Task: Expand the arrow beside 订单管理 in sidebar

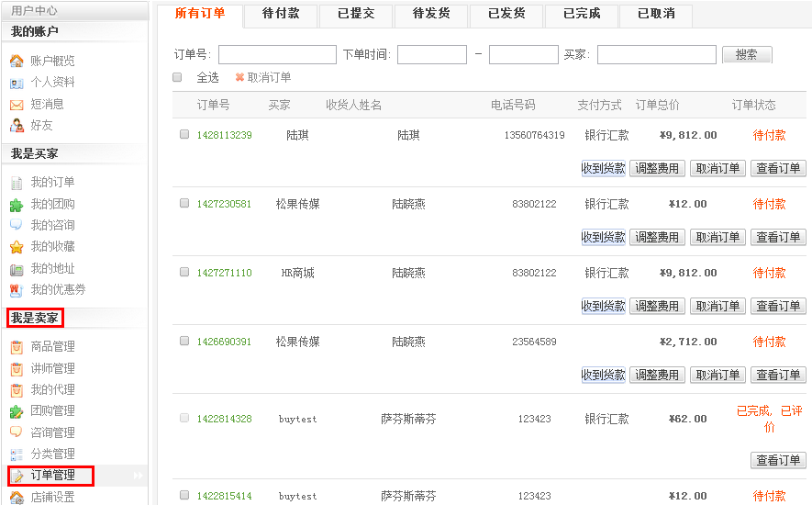Action: [x=139, y=476]
